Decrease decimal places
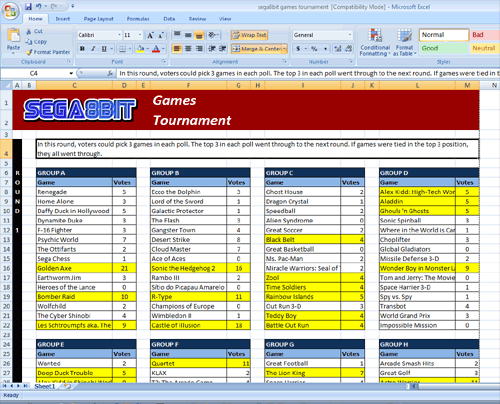Viewport: 500px width, 404px height. tap(349, 49)
